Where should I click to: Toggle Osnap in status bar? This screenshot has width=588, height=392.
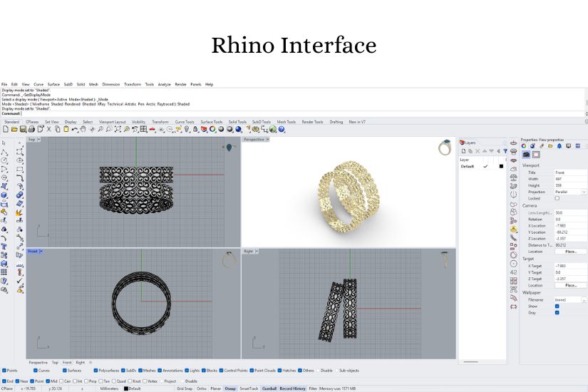click(230, 388)
